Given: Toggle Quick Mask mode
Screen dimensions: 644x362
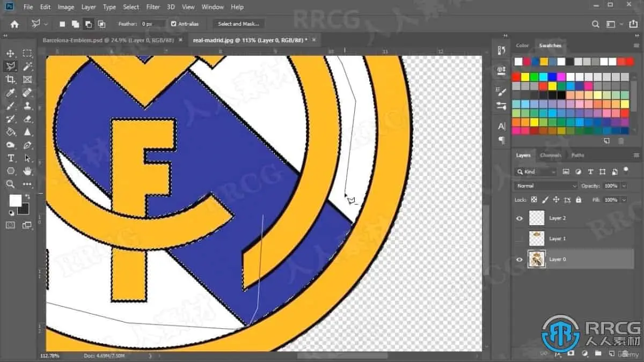Looking at the screenshot, I should tap(10, 225).
